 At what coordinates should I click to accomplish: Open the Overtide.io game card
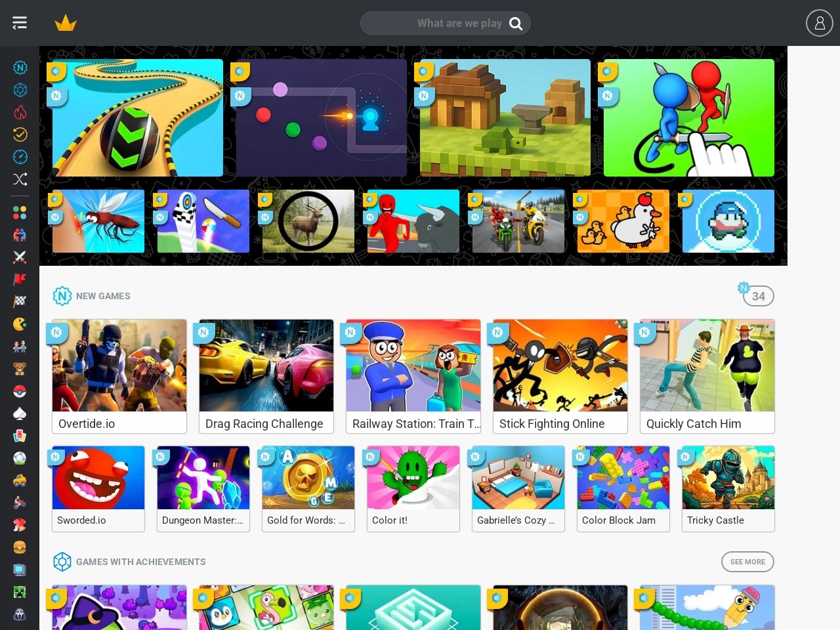[119, 376]
